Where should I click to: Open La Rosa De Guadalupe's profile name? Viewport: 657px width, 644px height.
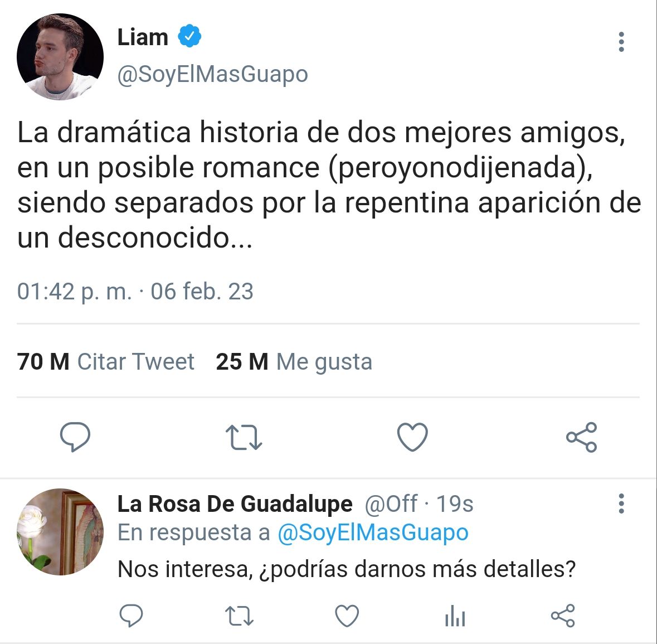[235, 503]
